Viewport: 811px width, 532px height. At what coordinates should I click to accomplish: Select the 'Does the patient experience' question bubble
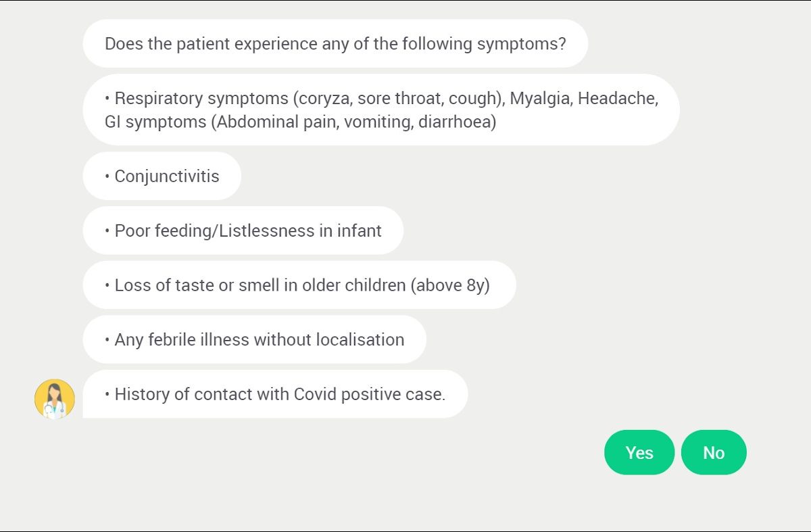click(335, 44)
